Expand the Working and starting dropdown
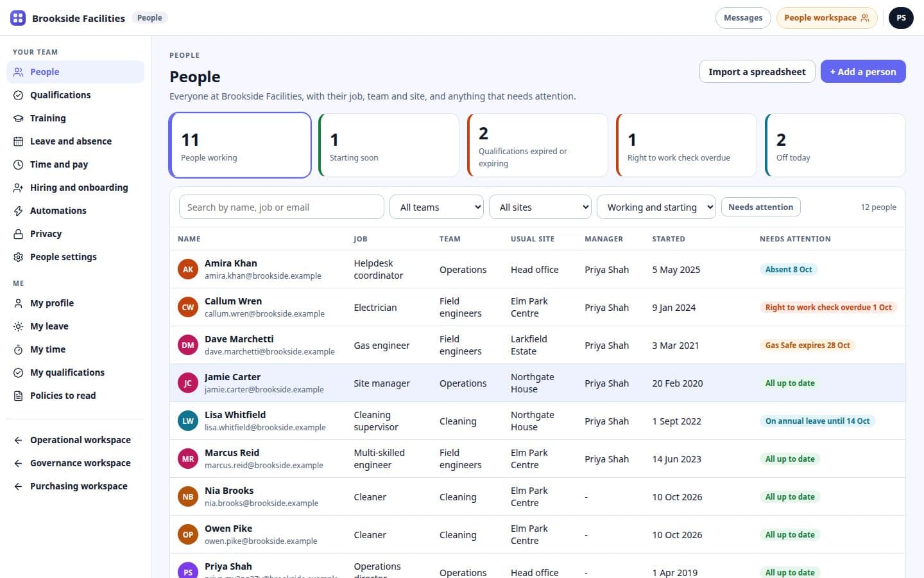The width and height of the screenshot is (924, 578). (x=656, y=207)
